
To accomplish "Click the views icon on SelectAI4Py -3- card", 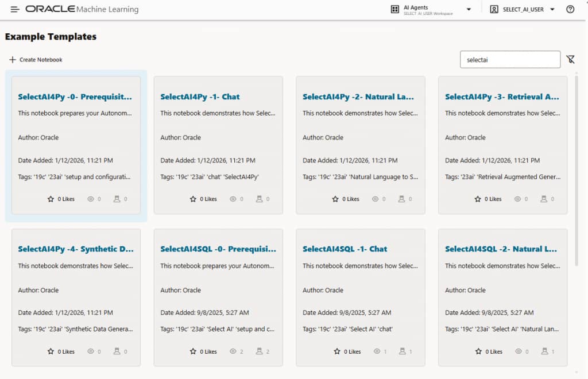I will pos(517,199).
